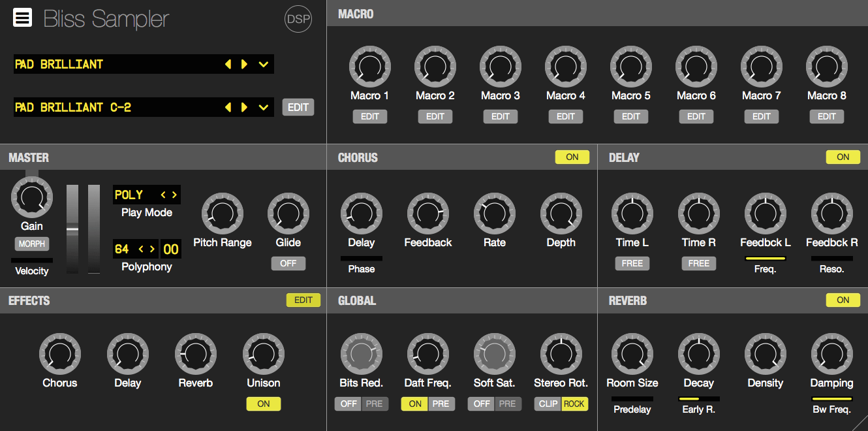Toggle PRE under Daft Freq.

click(442, 404)
